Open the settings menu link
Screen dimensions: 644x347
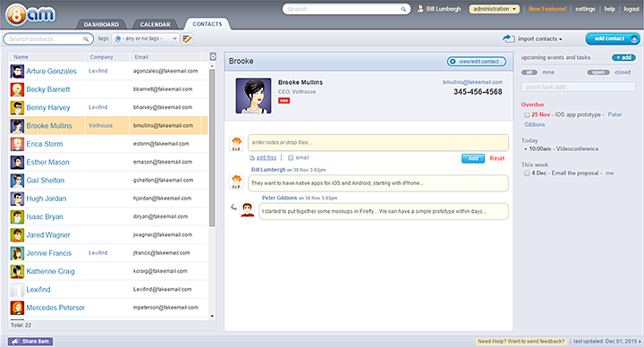[585, 9]
